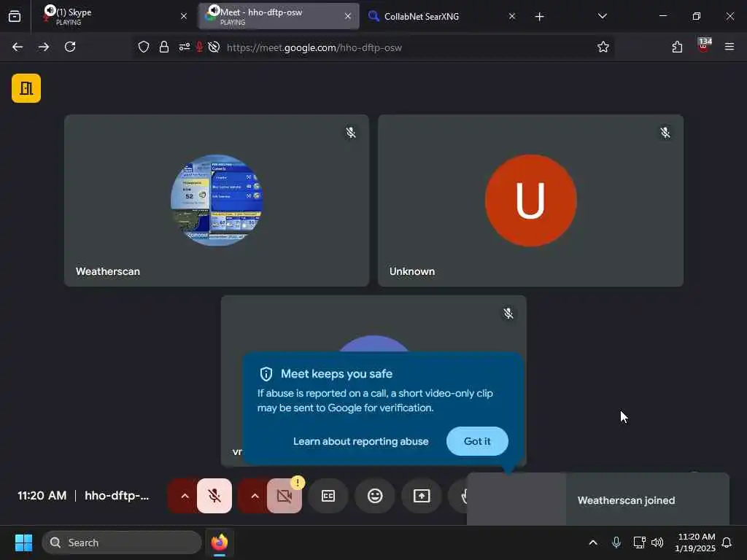Viewport: 747px width, 560px height.
Task: Click muted mic icon on Unknown tile
Action: click(665, 133)
